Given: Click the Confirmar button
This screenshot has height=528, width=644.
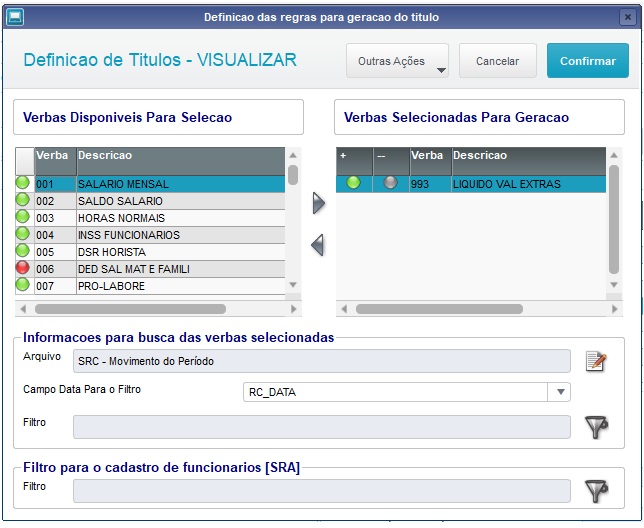Looking at the screenshot, I should [588, 61].
